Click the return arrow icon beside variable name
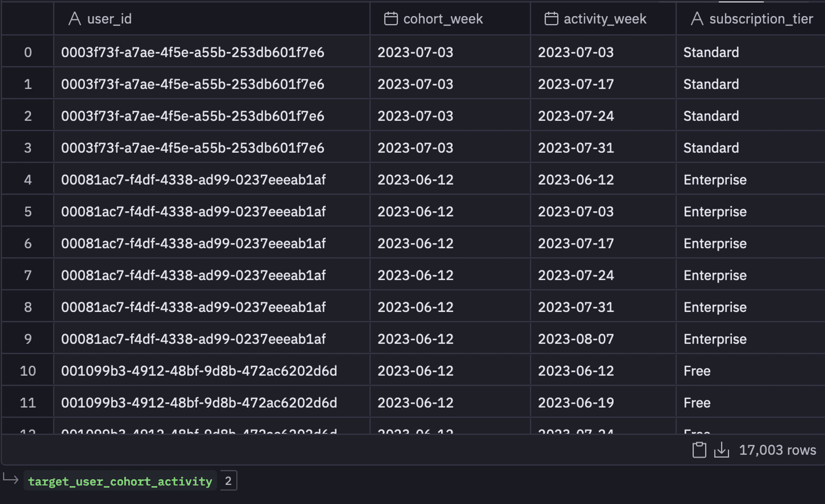The image size is (825, 504). pyautogui.click(x=11, y=480)
